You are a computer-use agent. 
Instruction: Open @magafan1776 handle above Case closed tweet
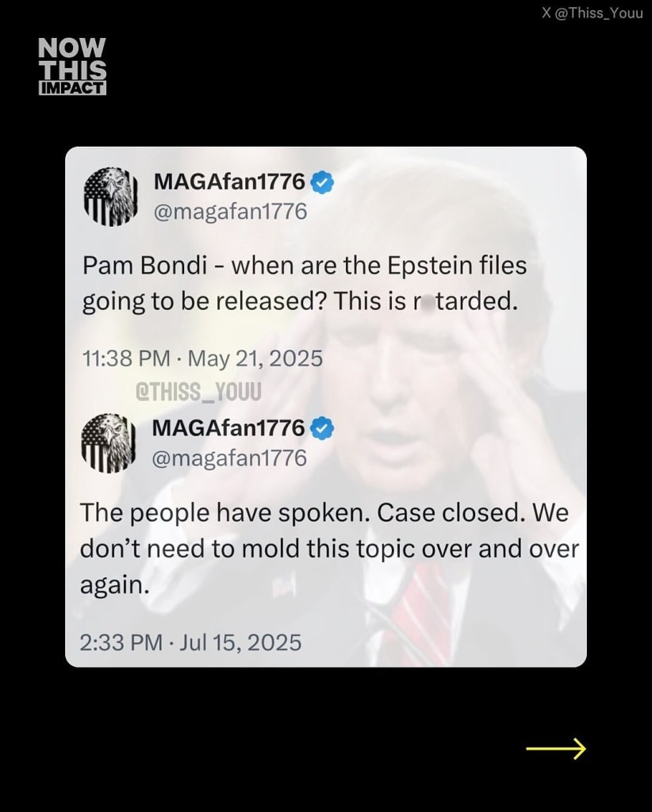pyautogui.click(x=229, y=458)
